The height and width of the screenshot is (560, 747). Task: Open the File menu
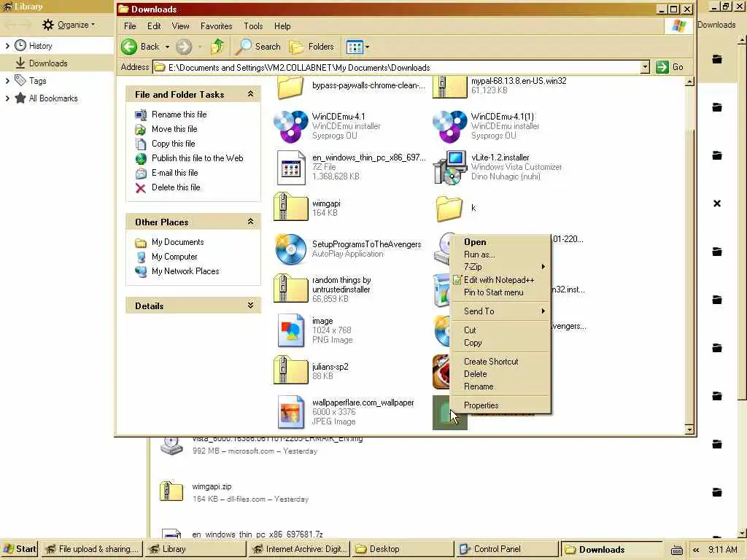point(130,26)
